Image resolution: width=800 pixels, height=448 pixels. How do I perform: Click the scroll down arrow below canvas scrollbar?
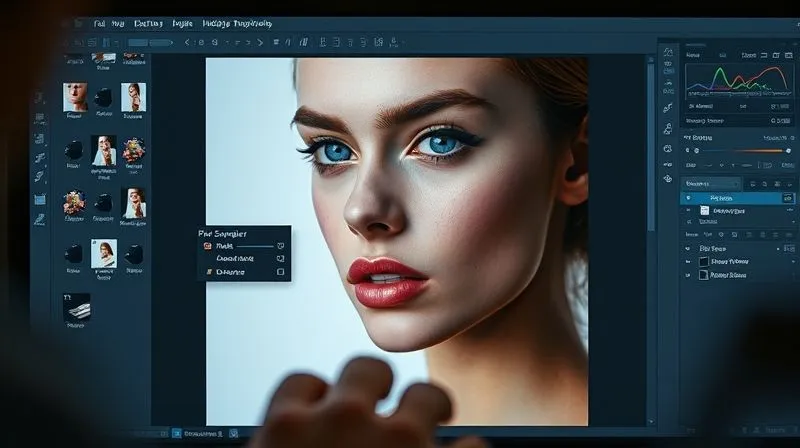coord(651,421)
